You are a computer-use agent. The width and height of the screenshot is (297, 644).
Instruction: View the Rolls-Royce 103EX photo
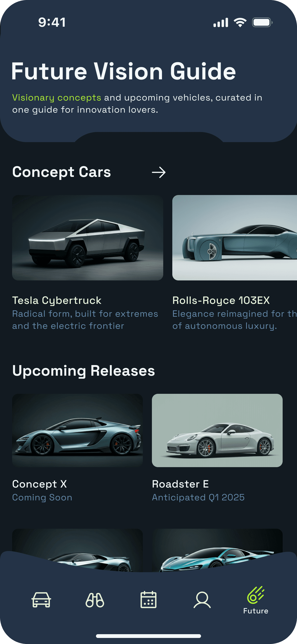(x=235, y=238)
